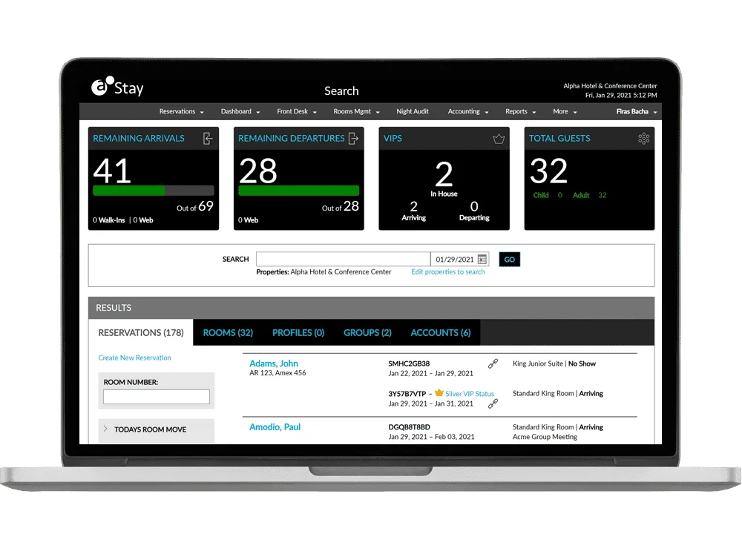Open the calendar date picker icon

coord(482,260)
